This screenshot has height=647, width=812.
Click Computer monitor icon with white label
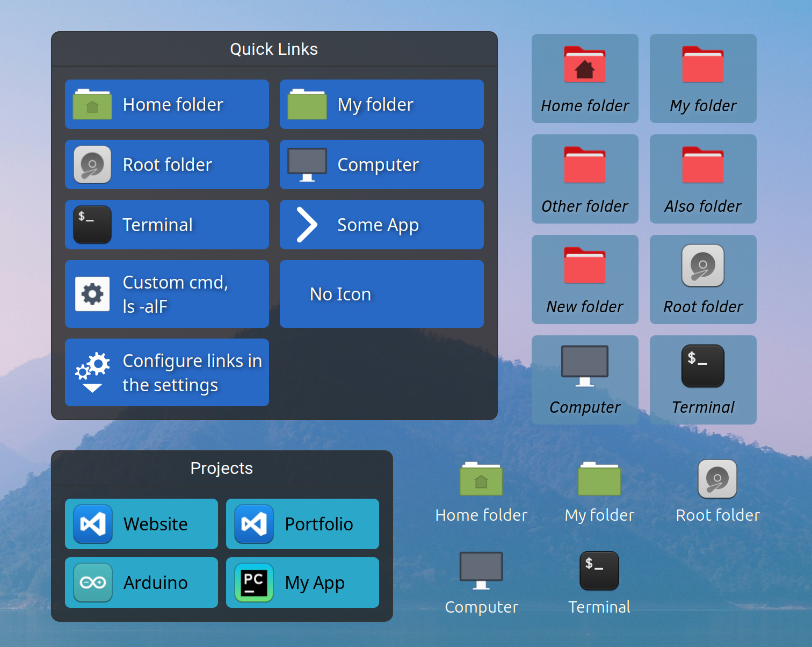[481, 571]
